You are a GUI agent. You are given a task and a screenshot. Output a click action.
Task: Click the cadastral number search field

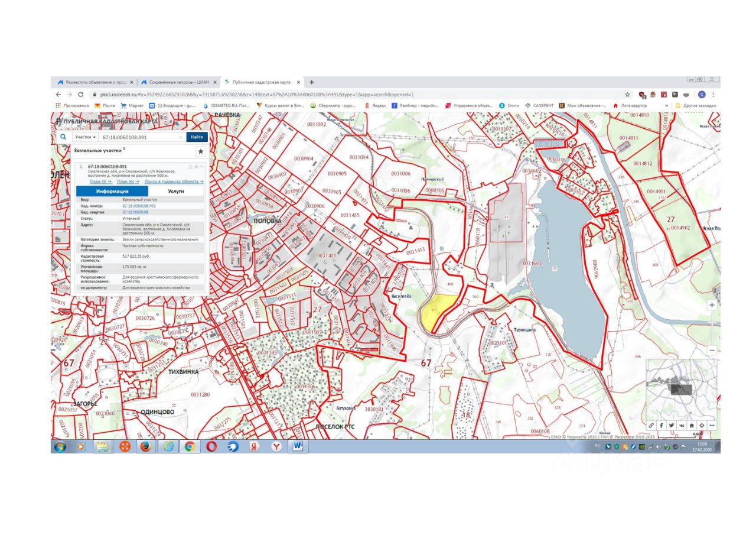coord(141,137)
